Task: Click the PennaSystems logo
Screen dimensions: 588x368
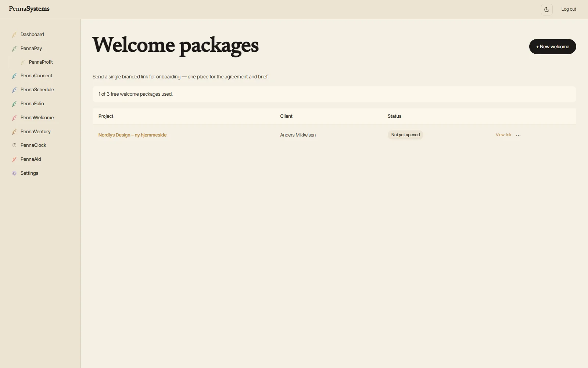Action: pyautogui.click(x=29, y=9)
